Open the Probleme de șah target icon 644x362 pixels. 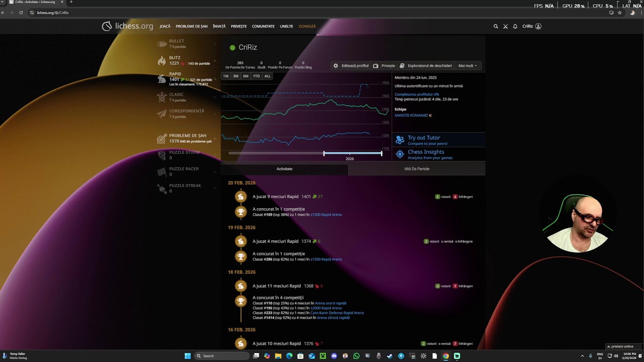pyautogui.click(x=162, y=139)
